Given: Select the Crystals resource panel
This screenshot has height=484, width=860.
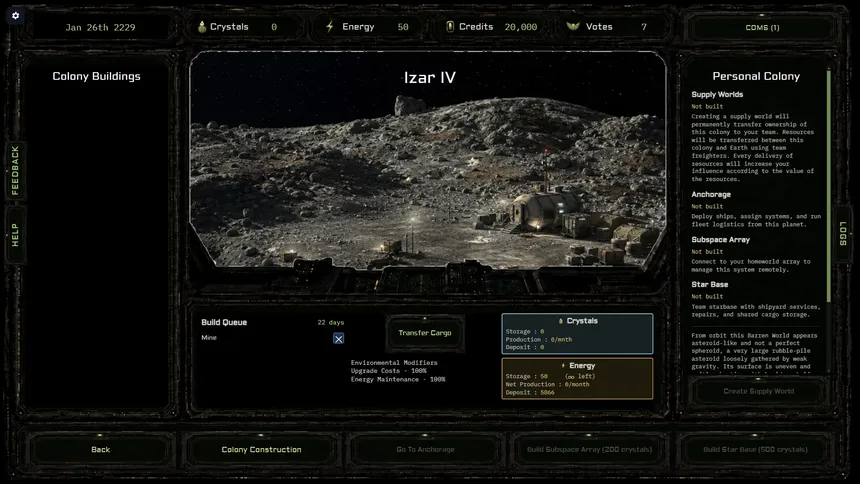Looking at the screenshot, I should [577, 334].
